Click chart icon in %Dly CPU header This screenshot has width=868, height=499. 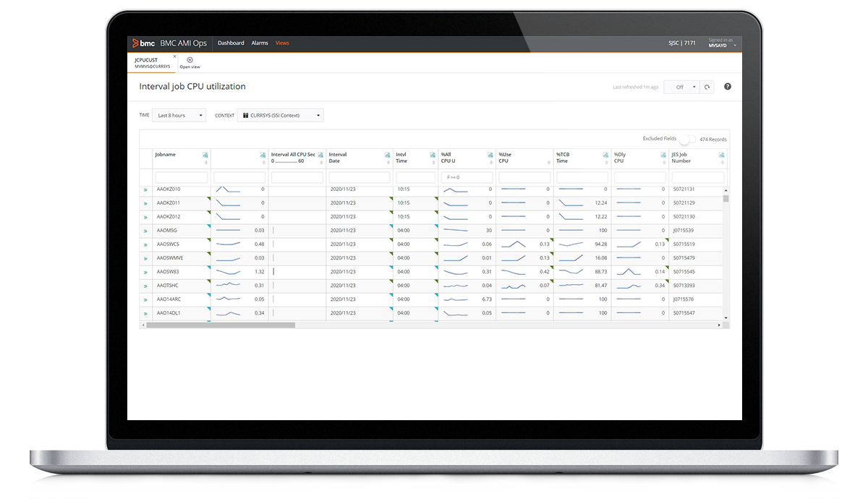pos(663,155)
